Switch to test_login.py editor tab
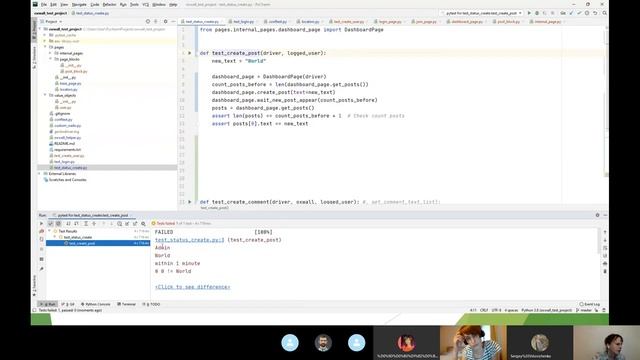640x360 pixels. pyautogui.click(x=243, y=21)
